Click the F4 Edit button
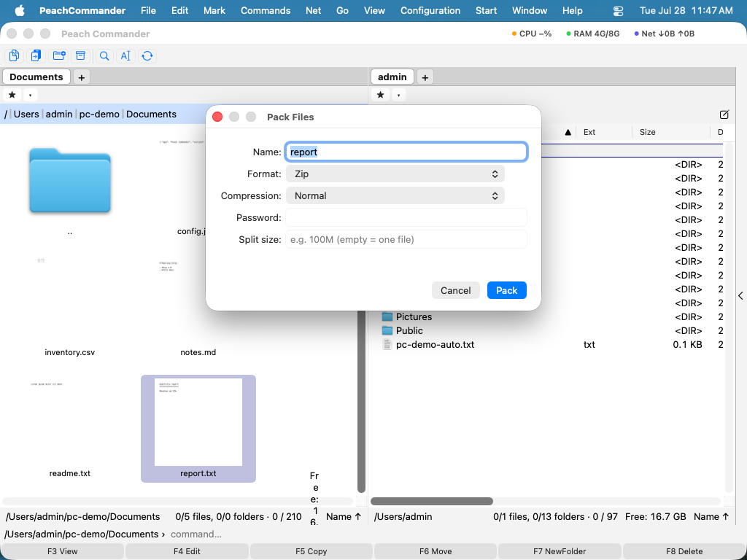 point(187,551)
